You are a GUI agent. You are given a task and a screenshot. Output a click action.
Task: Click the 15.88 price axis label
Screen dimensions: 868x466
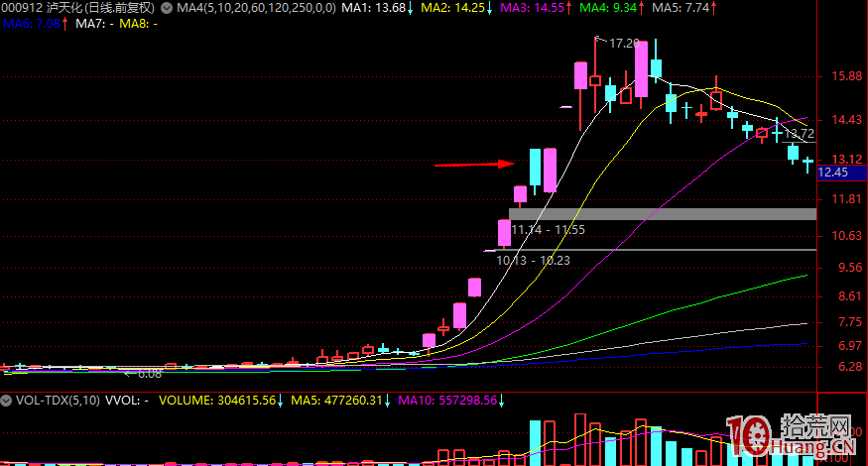(847, 76)
